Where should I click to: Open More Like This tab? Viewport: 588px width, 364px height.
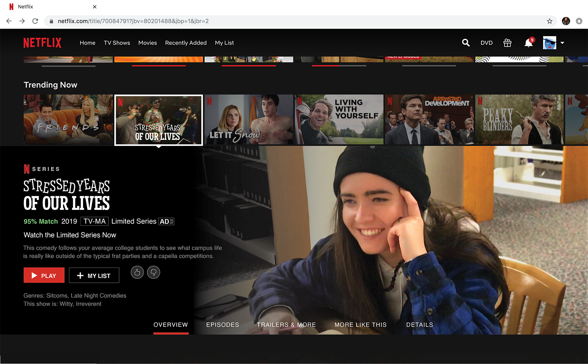[x=361, y=325]
